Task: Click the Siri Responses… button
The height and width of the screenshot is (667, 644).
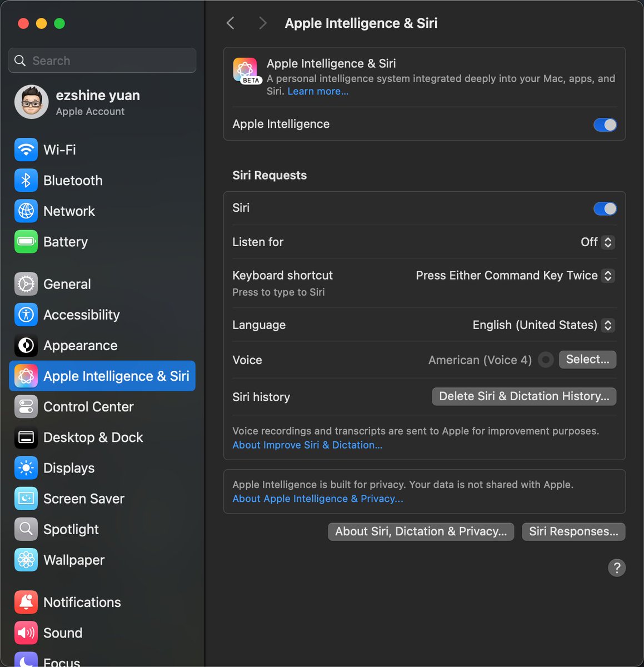Action: coord(573,531)
